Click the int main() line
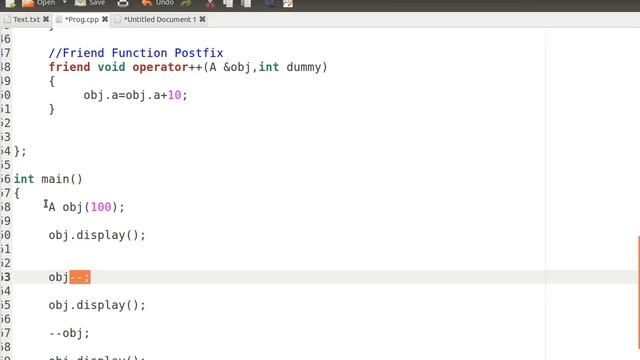Viewport: 640px width, 360px height. pyautogui.click(x=48, y=179)
